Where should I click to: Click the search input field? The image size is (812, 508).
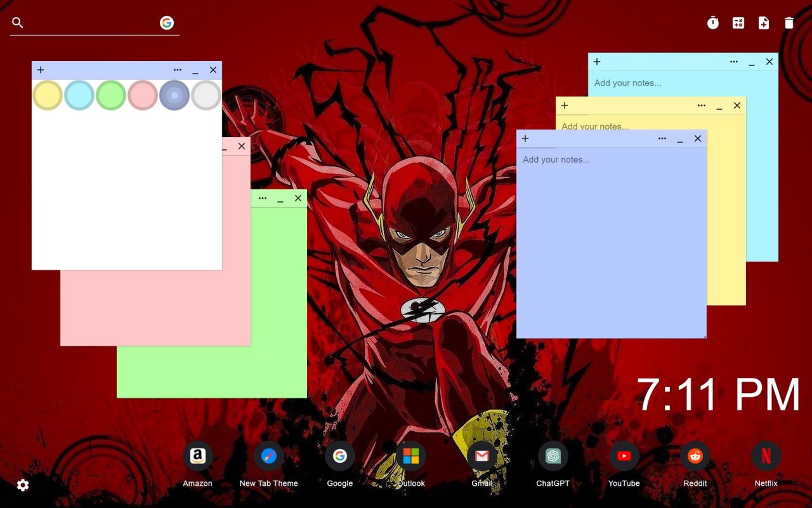(92, 23)
